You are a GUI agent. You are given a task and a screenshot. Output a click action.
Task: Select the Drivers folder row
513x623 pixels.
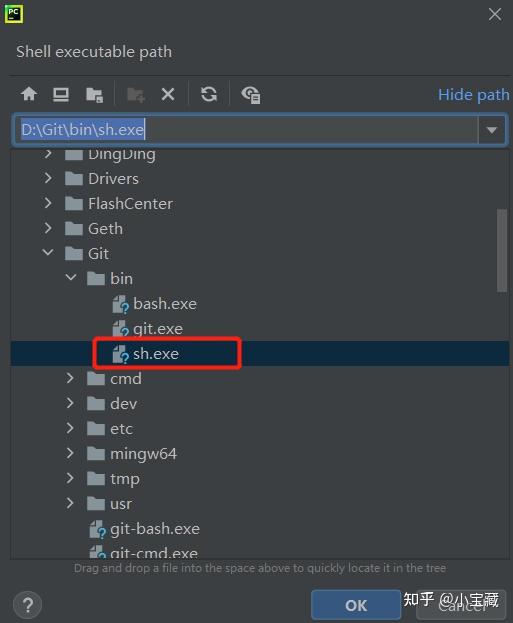click(x=260, y=178)
